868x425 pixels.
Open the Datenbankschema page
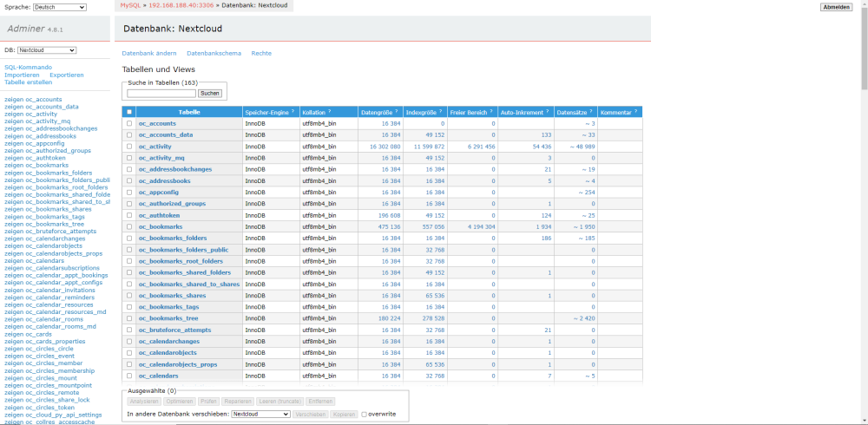[214, 53]
